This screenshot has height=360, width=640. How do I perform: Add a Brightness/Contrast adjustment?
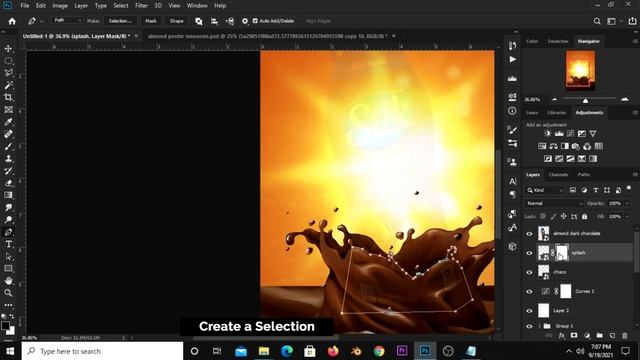tap(548, 133)
